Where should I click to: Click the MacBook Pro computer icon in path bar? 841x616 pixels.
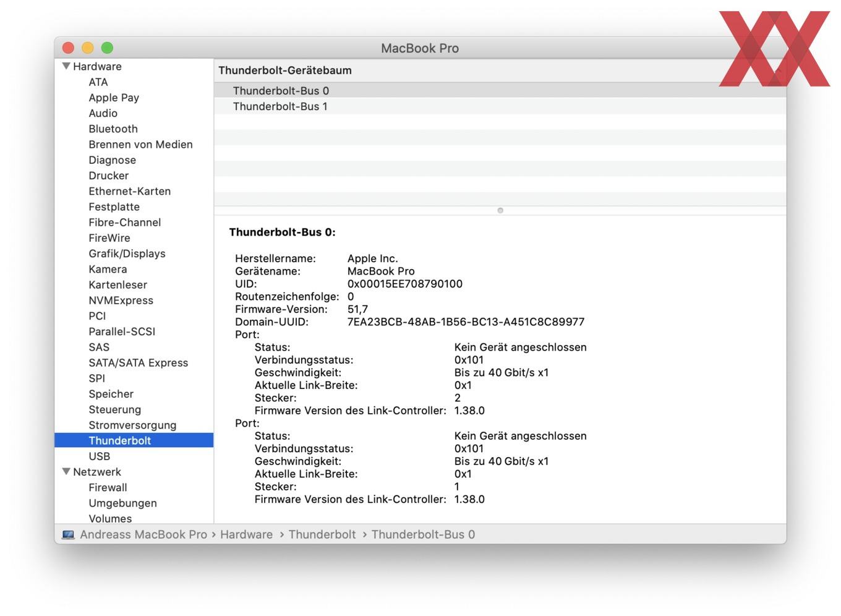[68, 534]
